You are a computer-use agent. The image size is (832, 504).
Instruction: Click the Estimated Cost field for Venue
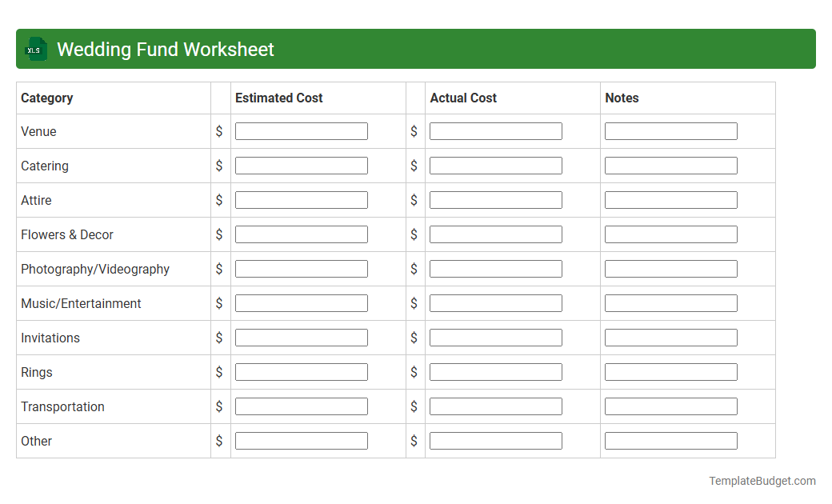coord(301,130)
